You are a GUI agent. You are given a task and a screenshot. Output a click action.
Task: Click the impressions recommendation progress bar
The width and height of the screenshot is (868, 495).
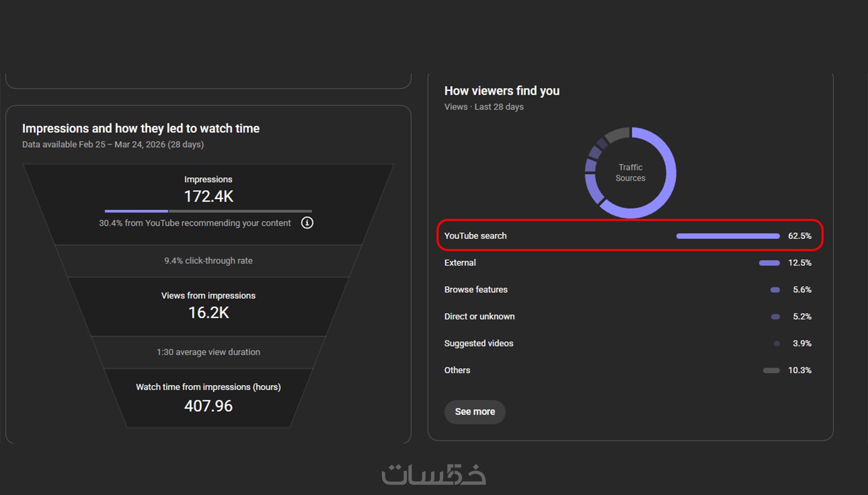click(x=208, y=211)
